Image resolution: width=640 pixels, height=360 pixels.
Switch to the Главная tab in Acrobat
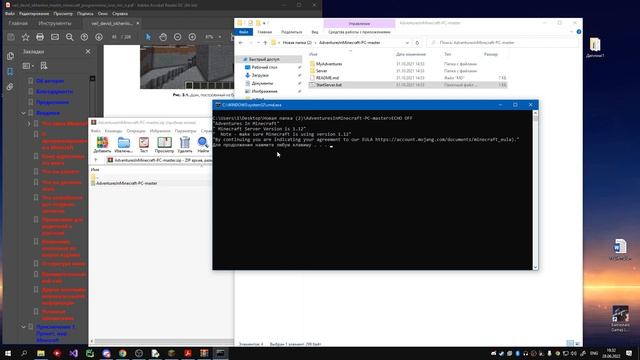[18, 24]
